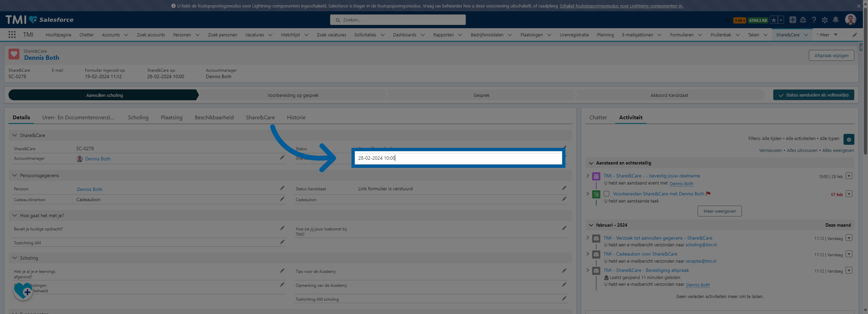Click the floating heart plus icon
868x314 pixels.
pos(23,291)
